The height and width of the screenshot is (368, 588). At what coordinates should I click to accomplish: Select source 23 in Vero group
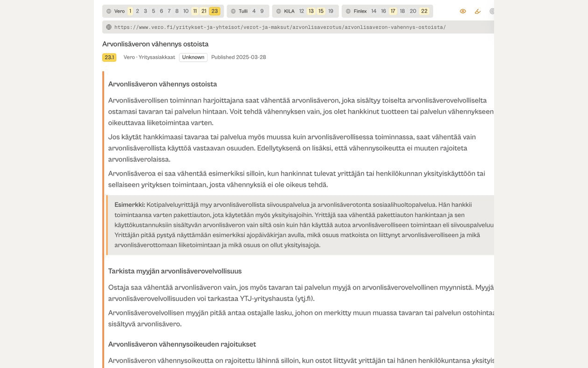215,11
